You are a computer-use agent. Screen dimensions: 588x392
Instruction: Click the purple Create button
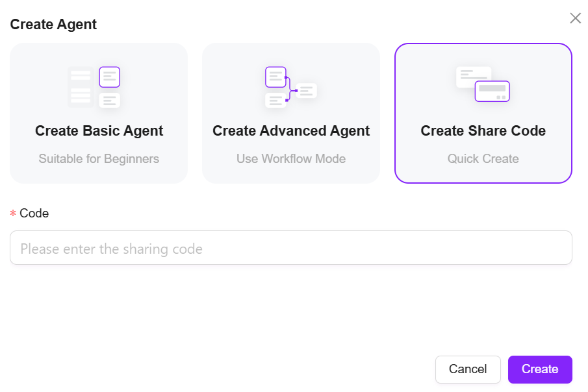pyautogui.click(x=540, y=369)
